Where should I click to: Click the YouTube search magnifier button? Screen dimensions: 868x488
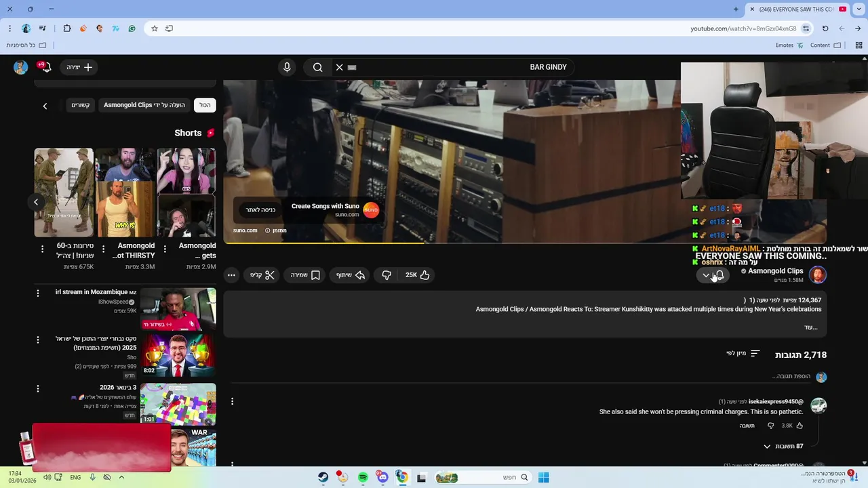pos(317,67)
